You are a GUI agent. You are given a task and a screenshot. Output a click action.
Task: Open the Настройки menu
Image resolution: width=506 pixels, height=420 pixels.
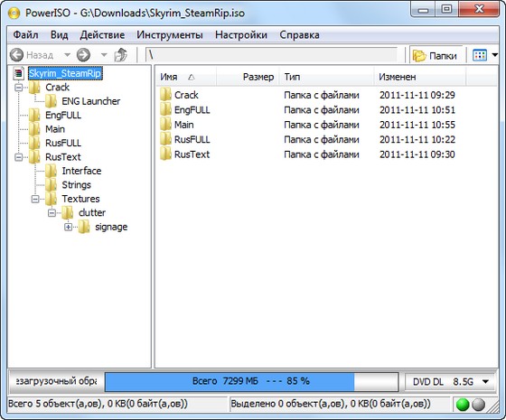[241, 35]
